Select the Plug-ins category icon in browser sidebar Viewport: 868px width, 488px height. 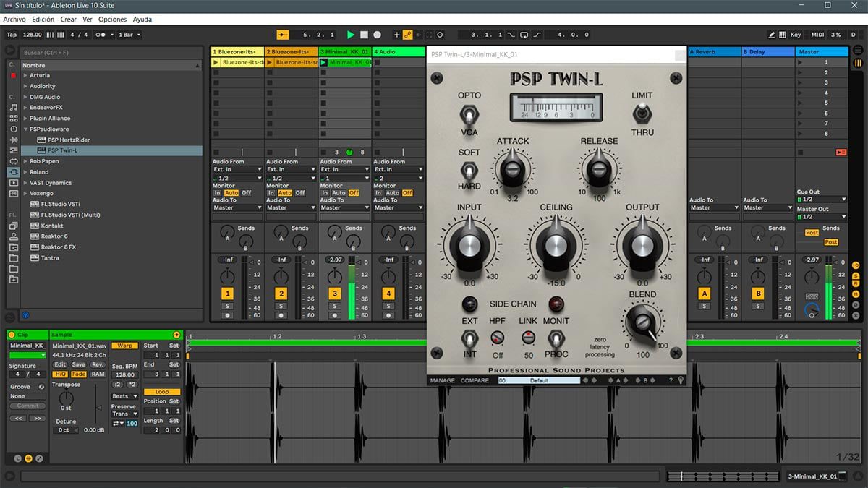click(13, 172)
